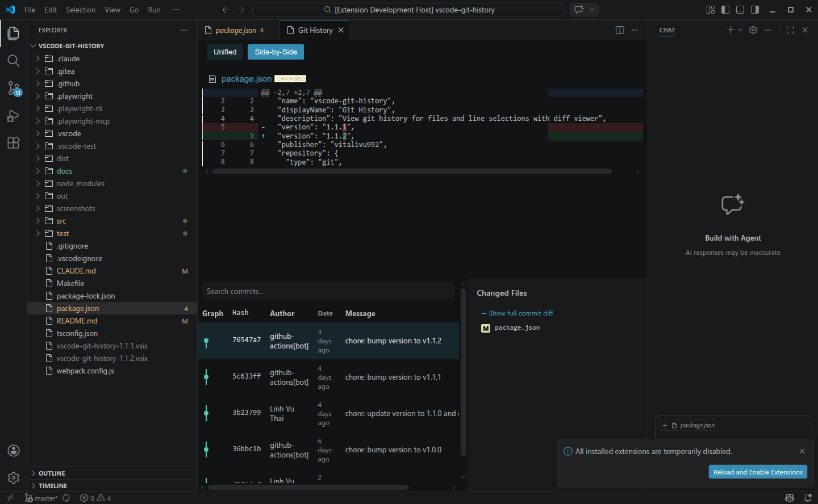Click the add context plus in chat input

665,425
